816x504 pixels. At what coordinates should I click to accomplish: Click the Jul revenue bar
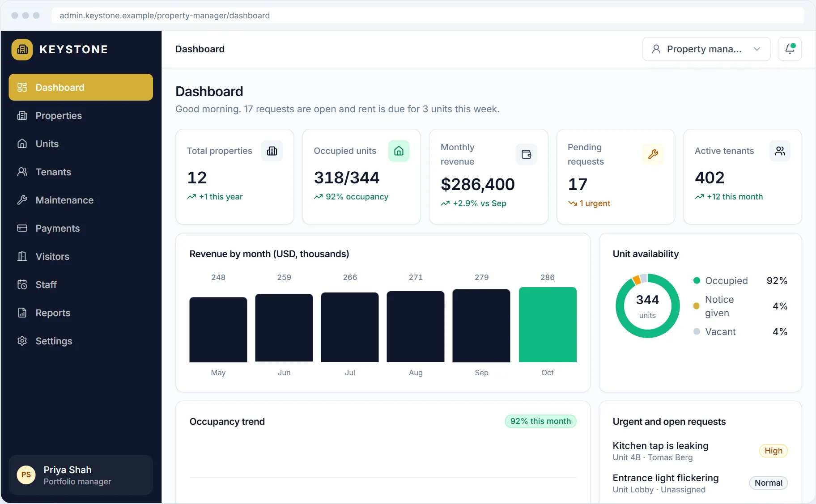click(x=350, y=327)
